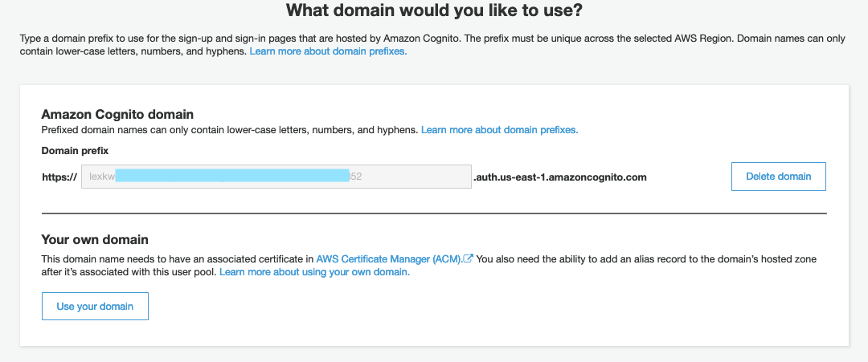This screenshot has width=868, height=362.
Task: Click the Amazon Cognito domain heading
Action: (x=117, y=115)
